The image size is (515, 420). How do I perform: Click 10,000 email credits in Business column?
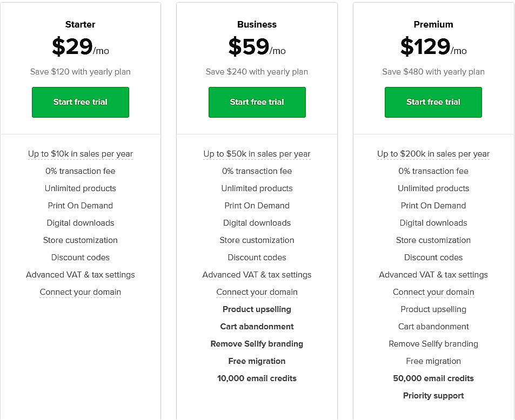pyautogui.click(x=257, y=378)
